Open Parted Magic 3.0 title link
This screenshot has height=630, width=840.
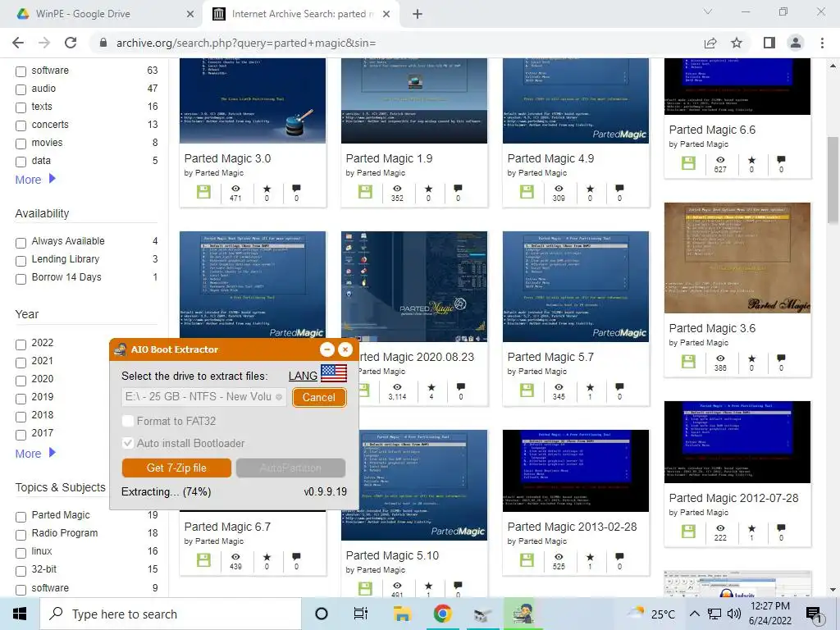[x=228, y=158]
